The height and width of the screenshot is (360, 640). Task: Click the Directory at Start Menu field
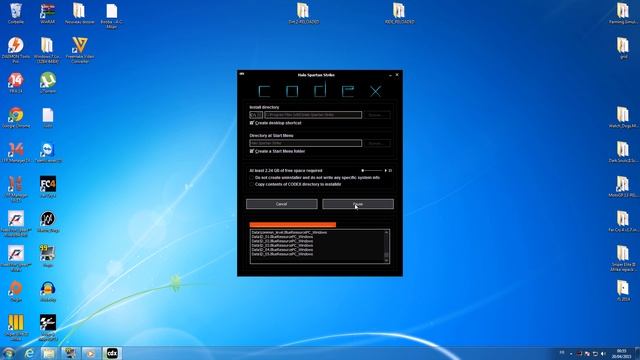[306, 143]
